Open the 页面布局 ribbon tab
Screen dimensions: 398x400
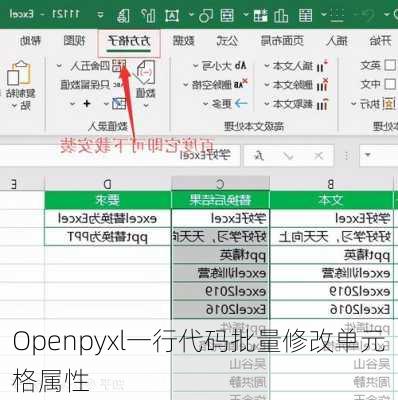pos(282,41)
